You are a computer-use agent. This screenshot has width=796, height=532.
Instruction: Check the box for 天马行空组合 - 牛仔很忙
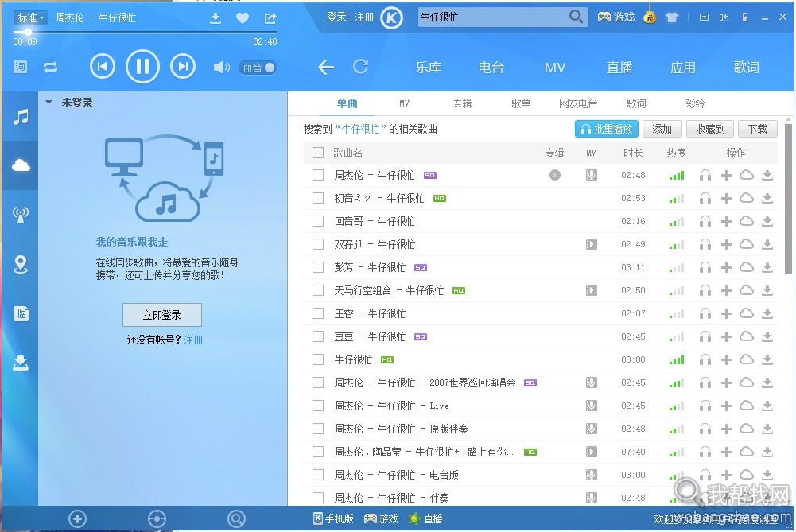[x=318, y=290]
